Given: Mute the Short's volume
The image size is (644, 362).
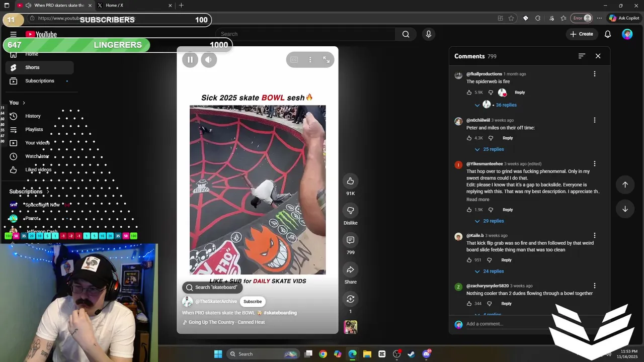Looking at the screenshot, I should (209, 60).
